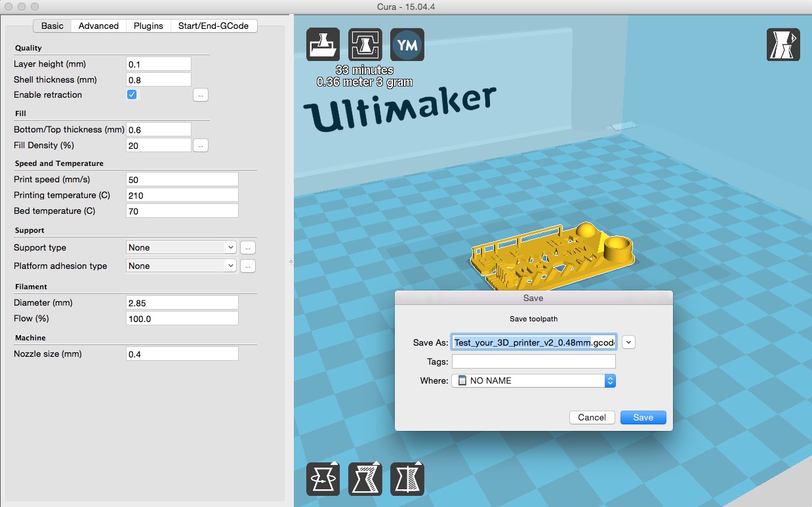
Task: Click the 'Fill' section heading
Action: (20, 113)
